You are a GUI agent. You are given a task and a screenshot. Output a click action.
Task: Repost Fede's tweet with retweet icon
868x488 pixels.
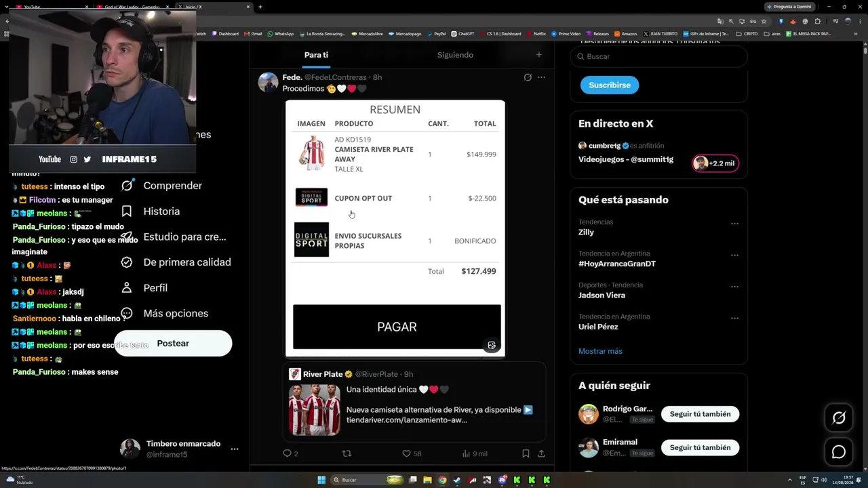coord(347,453)
